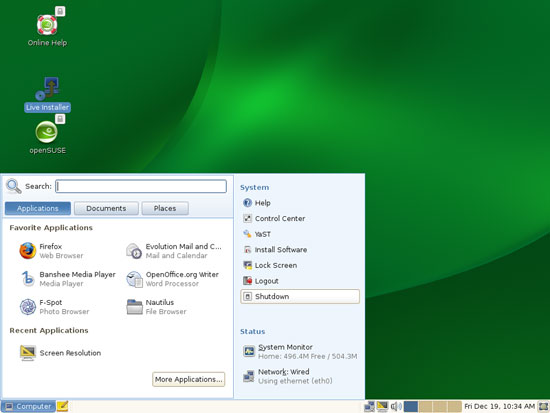Open the Firefox web browser icon

(x=28, y=251)
